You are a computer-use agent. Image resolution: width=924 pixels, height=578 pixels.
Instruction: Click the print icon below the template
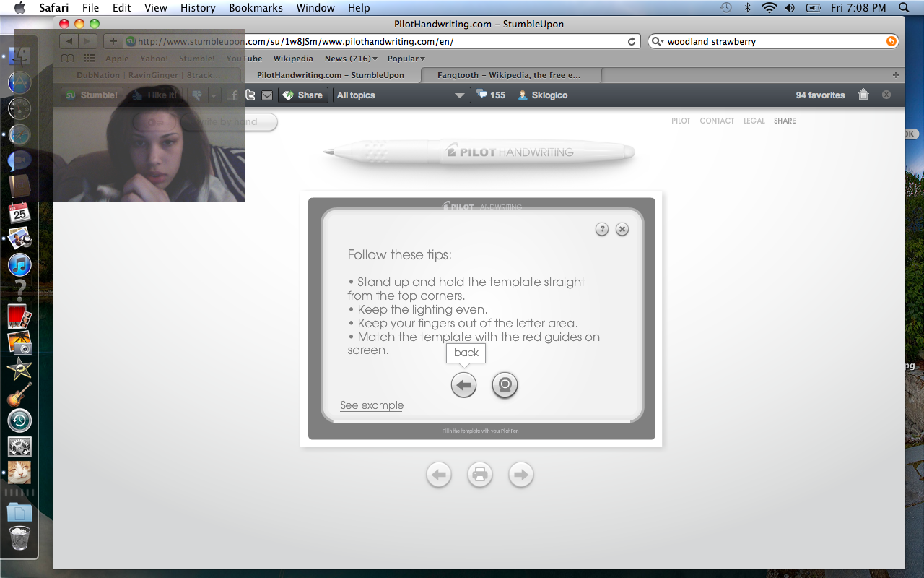480,475
